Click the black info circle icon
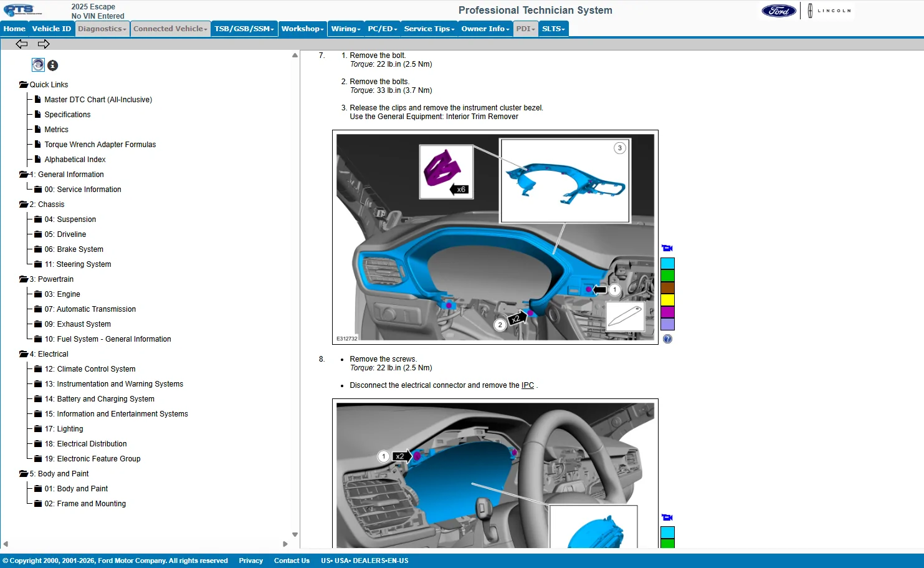 click(x=53, y=65)
